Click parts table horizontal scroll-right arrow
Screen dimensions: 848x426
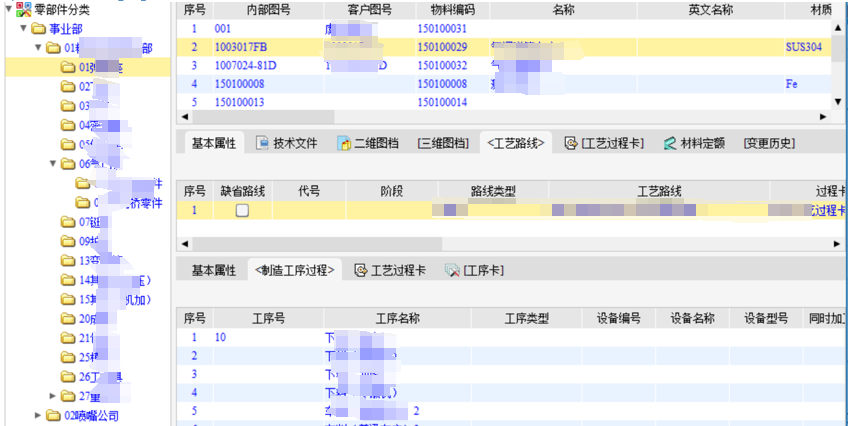[823, 116]
